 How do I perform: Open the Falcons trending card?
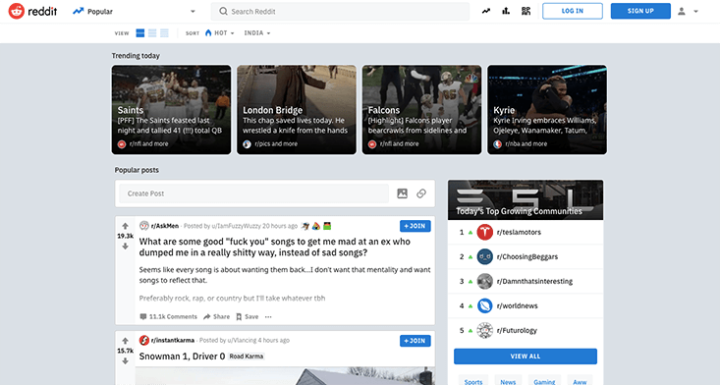(x=422, y=109)
